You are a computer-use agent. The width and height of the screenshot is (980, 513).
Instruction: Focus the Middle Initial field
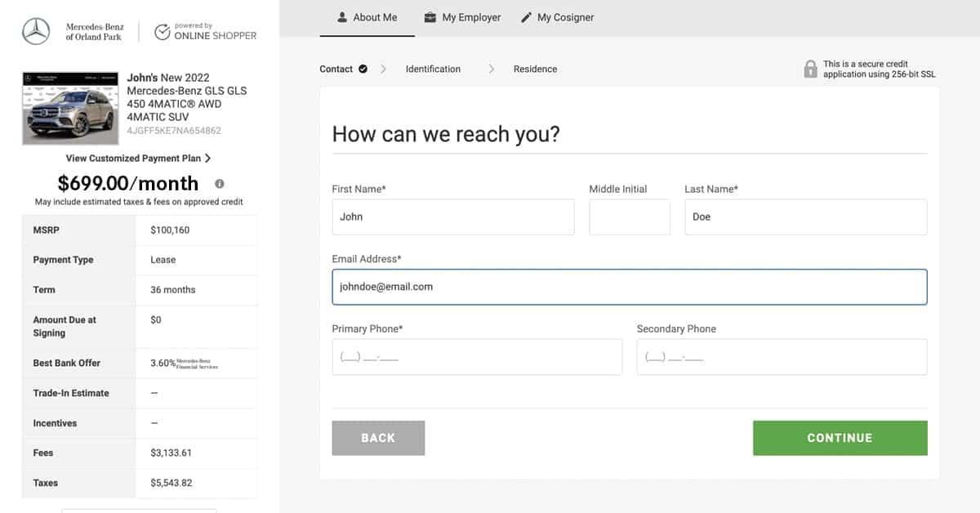point(630,217)
